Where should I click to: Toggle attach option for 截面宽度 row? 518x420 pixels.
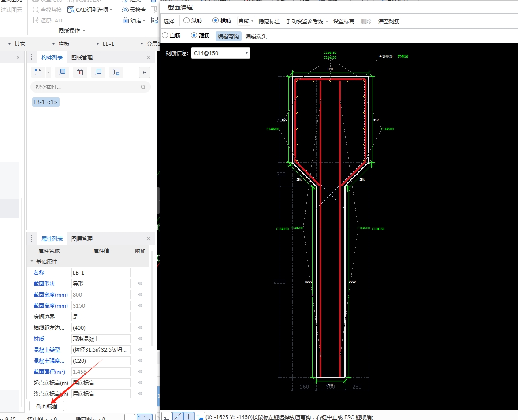[x=140, y=294]
